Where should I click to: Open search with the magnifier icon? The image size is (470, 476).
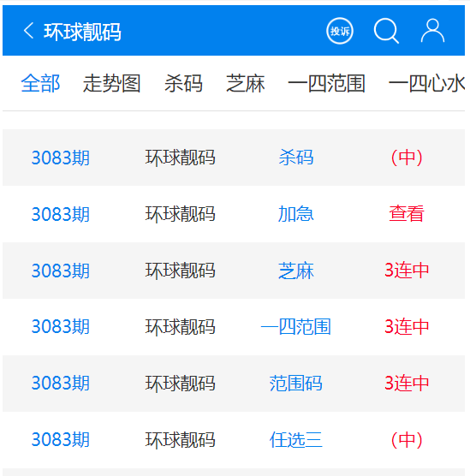[x=386, y=31]
